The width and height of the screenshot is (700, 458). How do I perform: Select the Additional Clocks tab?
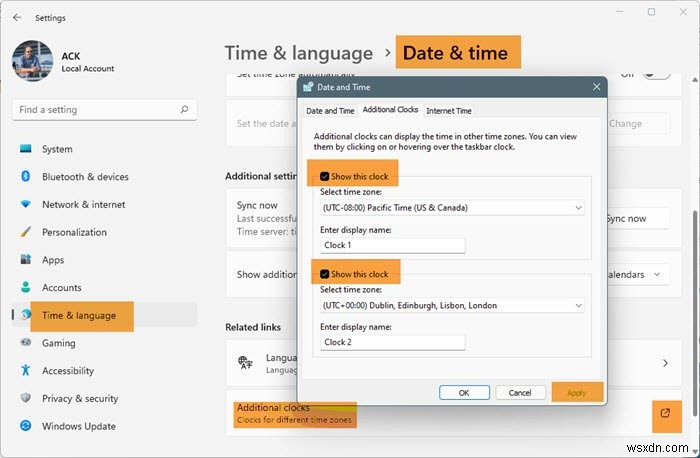coord(390,109)
